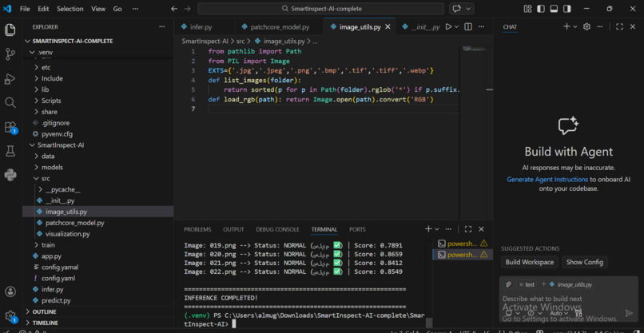Screen dimensions: 644x333
Task: Select the second powershell terminal entry
Action: pos(463,255)
